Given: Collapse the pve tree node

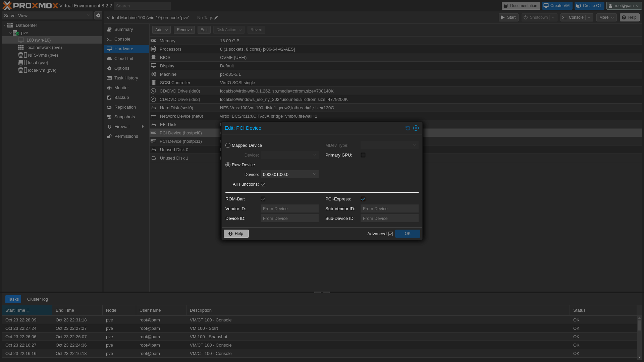Looking at the screenshot, I should (10, 33).
